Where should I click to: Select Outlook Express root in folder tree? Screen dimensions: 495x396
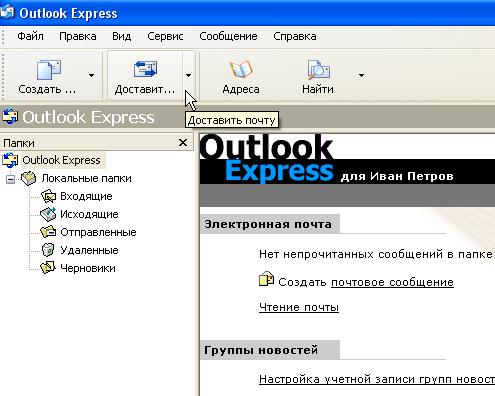[61, 160]
